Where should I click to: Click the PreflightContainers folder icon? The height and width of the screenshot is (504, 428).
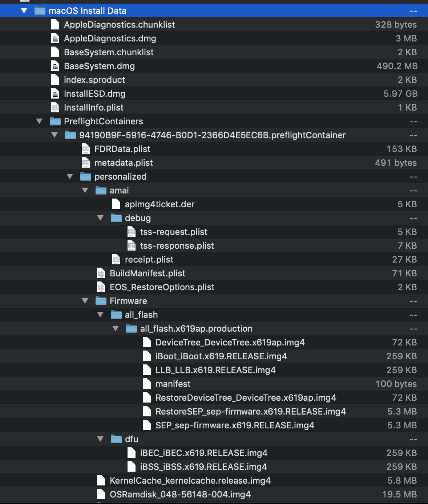[x=55, y=121]
